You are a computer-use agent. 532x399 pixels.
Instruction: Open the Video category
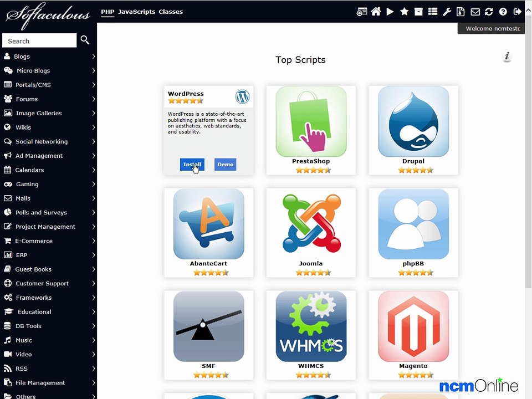48,354
